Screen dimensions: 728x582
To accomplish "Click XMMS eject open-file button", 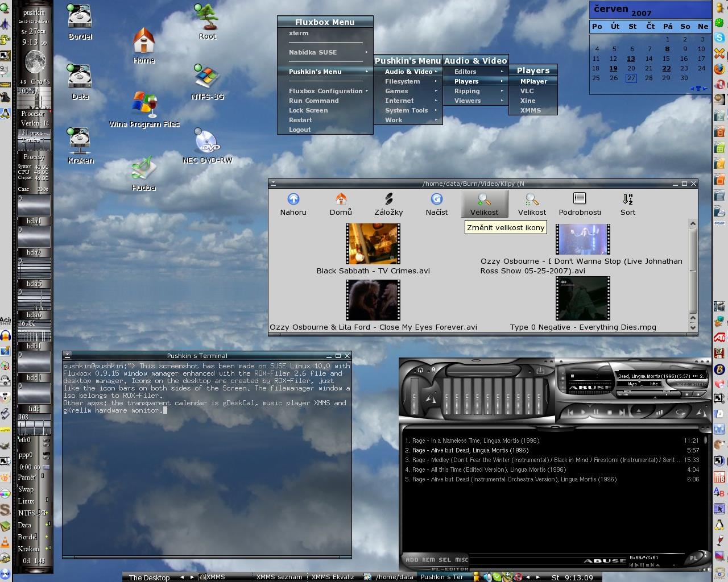I will 639,411.
